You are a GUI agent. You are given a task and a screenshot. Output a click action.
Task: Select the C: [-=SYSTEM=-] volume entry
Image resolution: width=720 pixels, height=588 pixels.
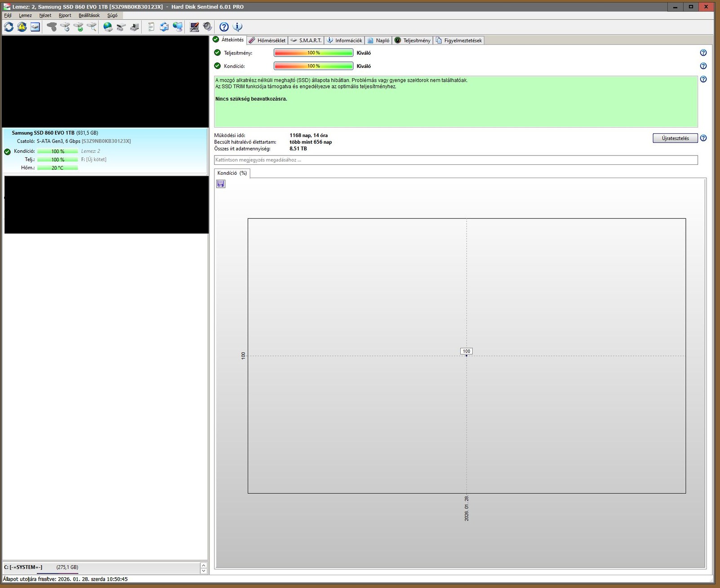[101, 567]
